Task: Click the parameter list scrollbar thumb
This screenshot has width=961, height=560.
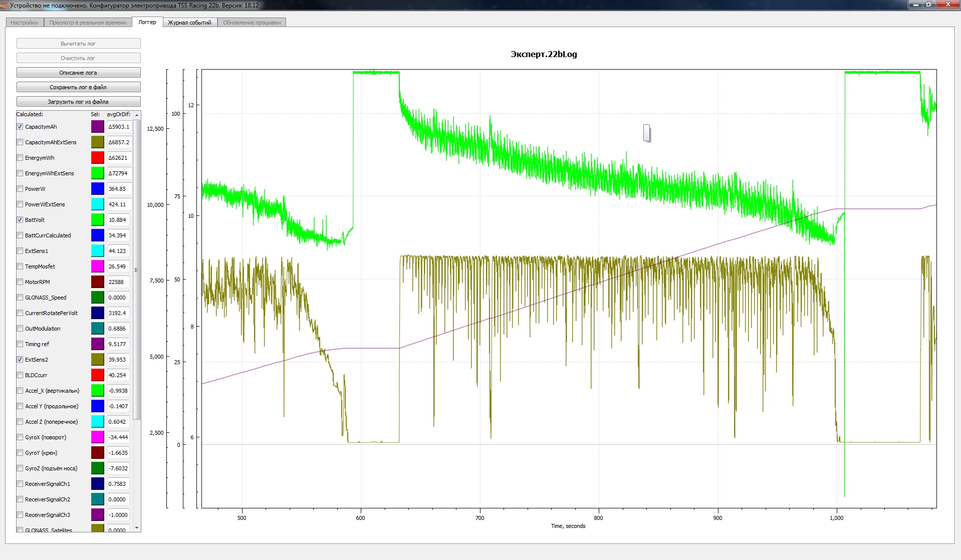Action: tap(136, 269)
